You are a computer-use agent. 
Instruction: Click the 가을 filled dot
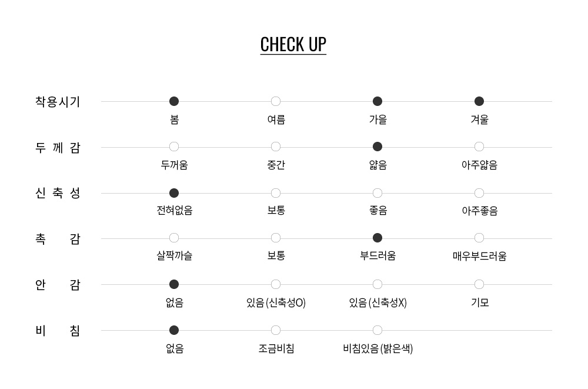(x=377, y=101)
